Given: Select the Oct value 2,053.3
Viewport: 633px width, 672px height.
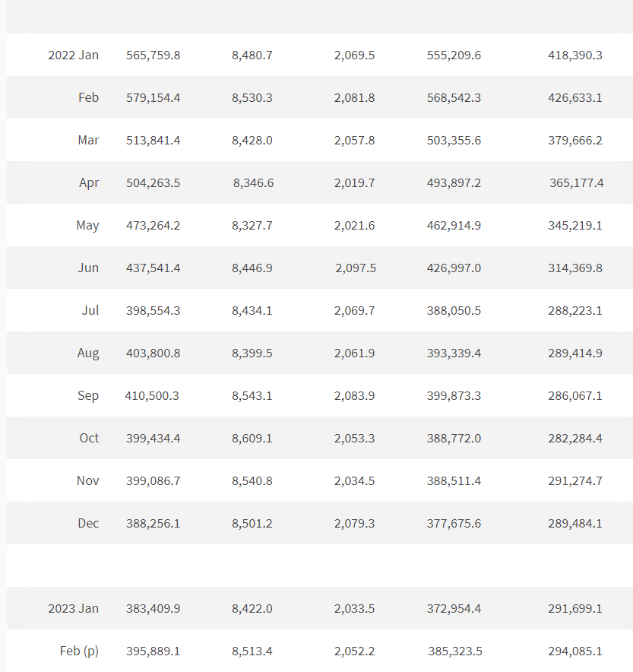Looking at the screenshot, I should point(354,438).
